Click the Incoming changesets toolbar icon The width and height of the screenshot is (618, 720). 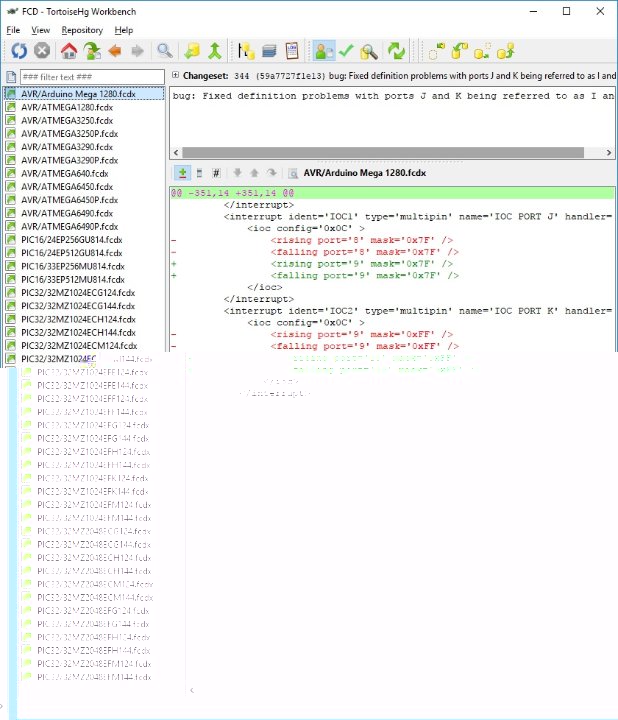pyautogui.click(x=436, y=51)
